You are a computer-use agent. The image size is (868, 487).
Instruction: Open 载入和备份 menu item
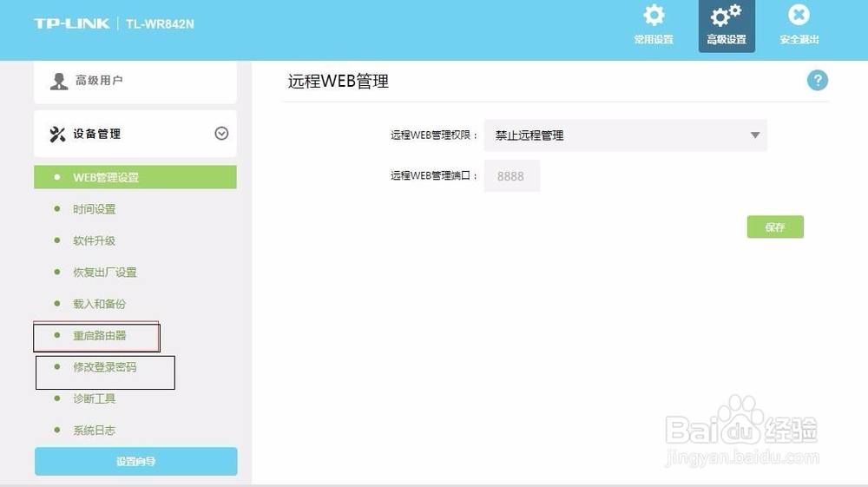point(99,304)
